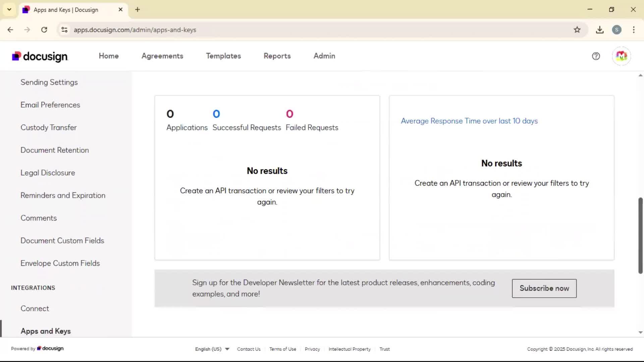Close the Apps and Keys tab
The image size is (644, 362).
point(120,9)
